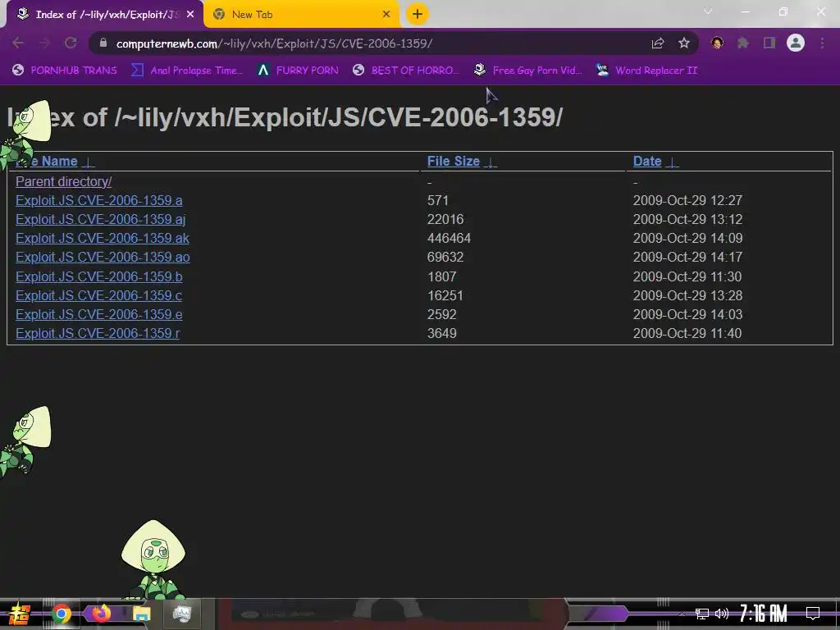Click the forward navigation arrow

point(44,43)
